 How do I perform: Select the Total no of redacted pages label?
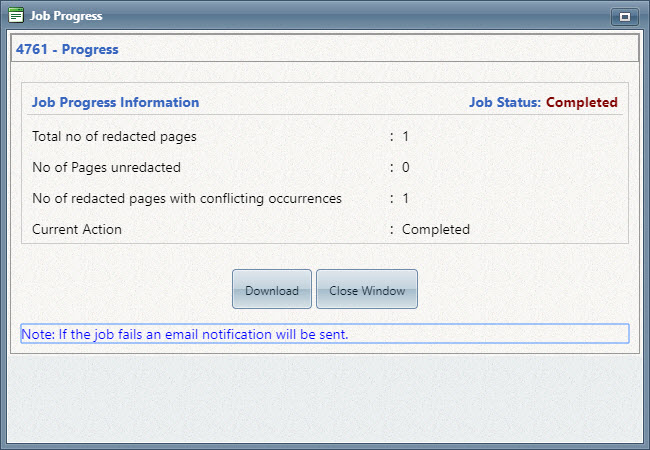(114, 136)
